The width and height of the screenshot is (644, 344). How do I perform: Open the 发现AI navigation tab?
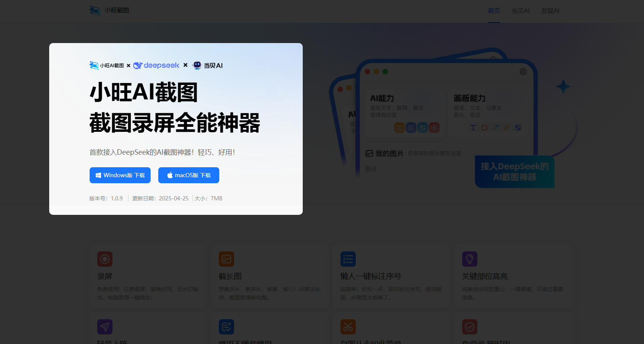click(550, 11)
